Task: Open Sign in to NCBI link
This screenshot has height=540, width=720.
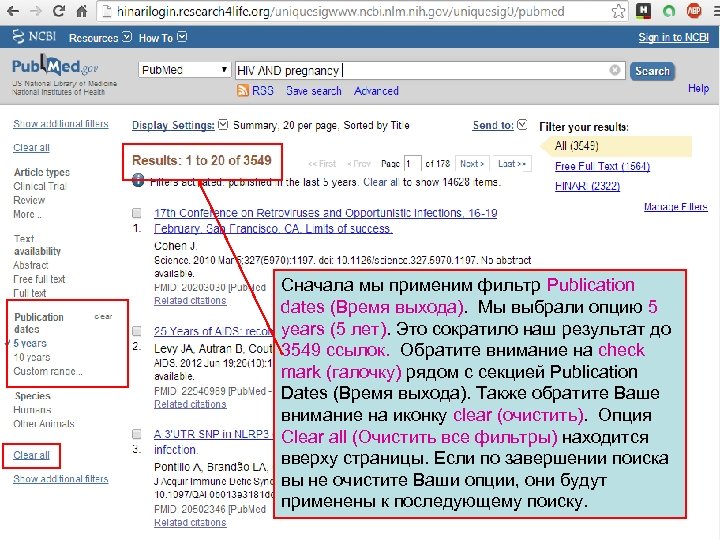Action: click(674, 38)
